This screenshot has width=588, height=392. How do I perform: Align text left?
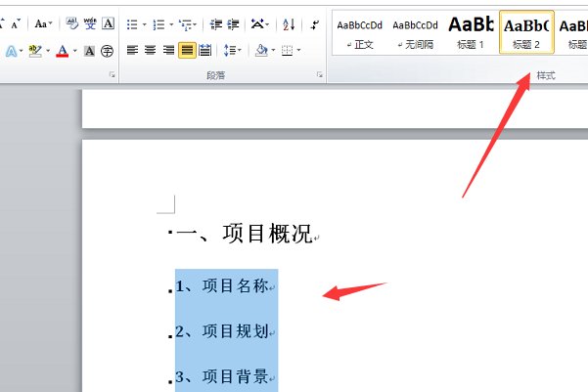tap(132, 50)
